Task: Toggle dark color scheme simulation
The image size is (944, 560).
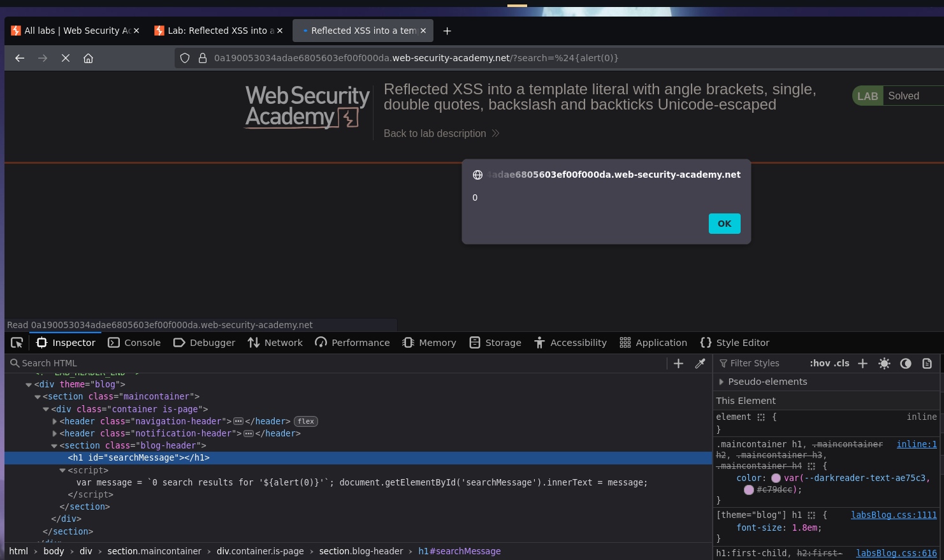Action: (906, 363)
